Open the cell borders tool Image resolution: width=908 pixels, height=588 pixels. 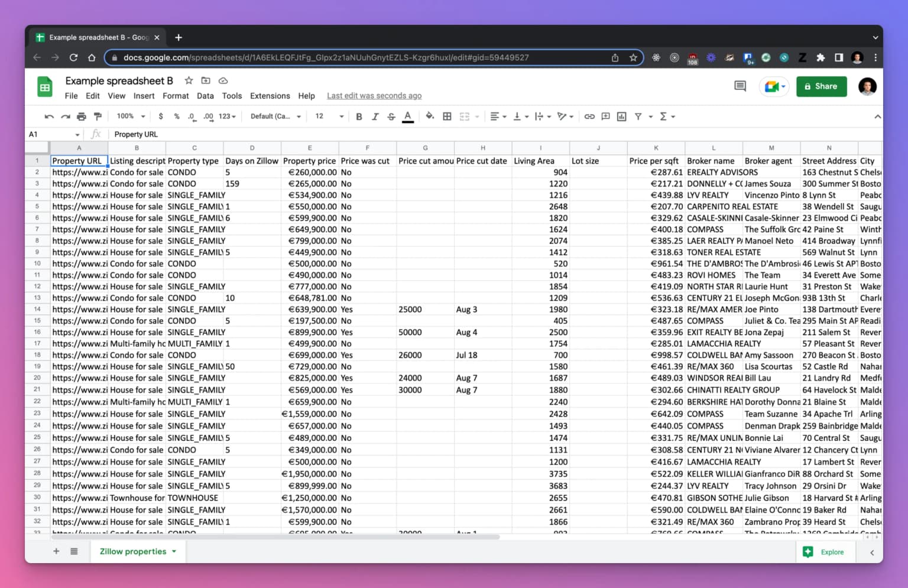(447, 116)
